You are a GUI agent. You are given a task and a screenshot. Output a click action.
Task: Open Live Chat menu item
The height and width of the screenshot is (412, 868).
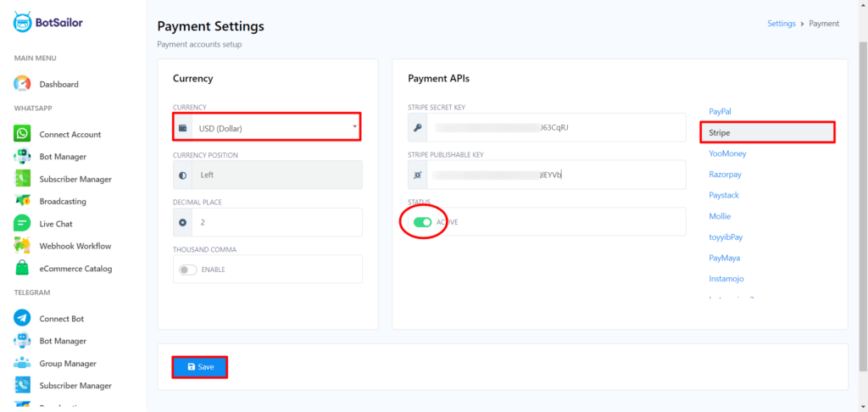pyautogui.click(x=56, y=224)
